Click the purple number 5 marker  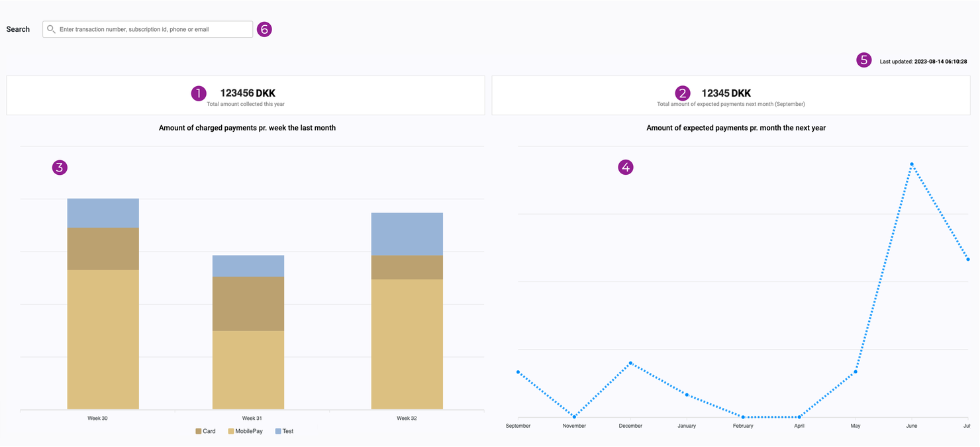coord(863,60)
